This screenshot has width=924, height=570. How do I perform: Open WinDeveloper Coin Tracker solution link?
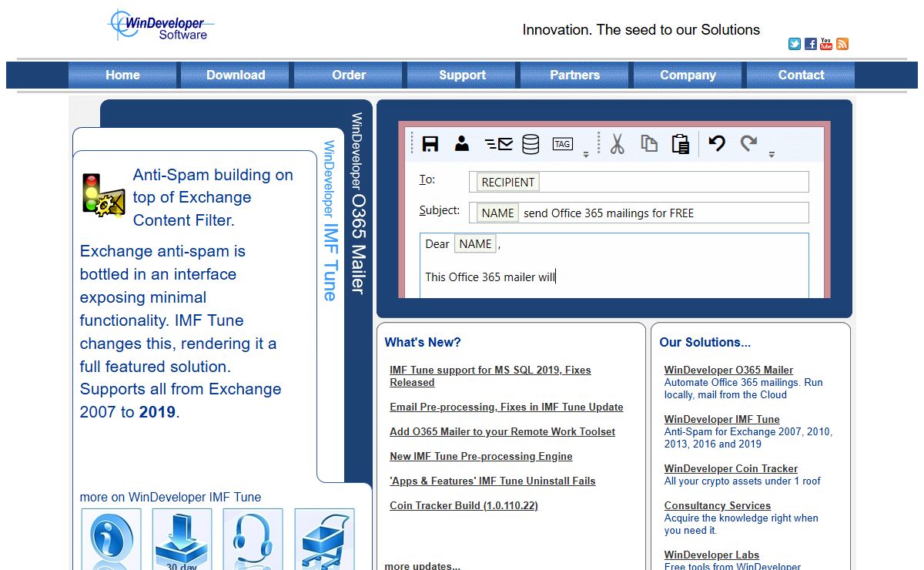731,468
